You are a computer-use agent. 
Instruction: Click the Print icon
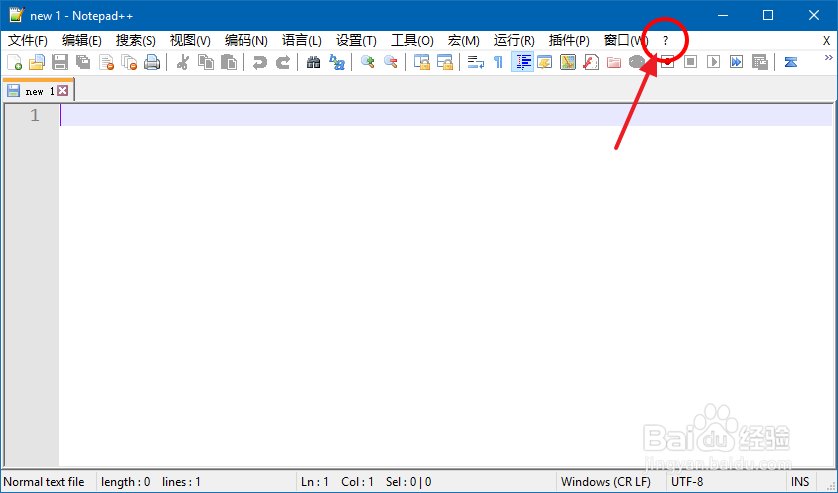click(x=152, y=63)
